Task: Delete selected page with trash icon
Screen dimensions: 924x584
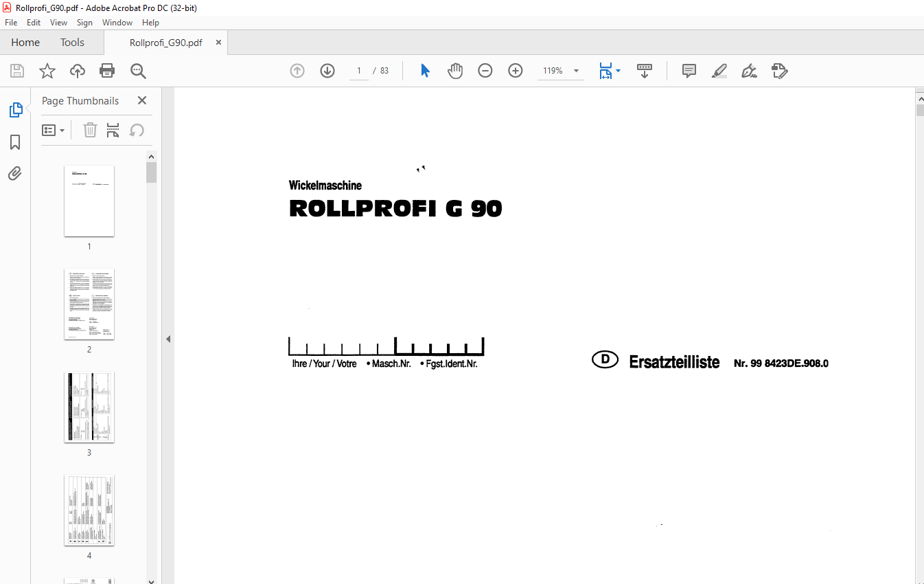Action: coord(90,130)
